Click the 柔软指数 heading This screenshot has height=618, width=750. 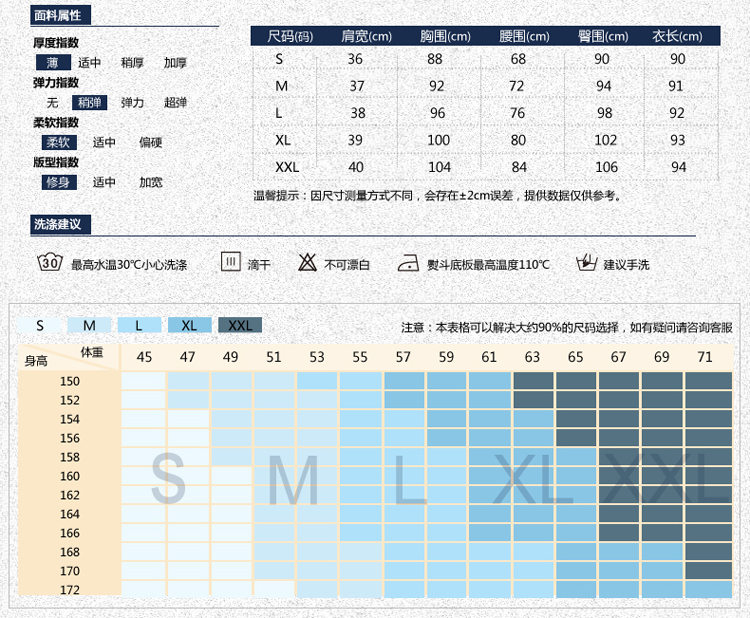pos(56,122)
